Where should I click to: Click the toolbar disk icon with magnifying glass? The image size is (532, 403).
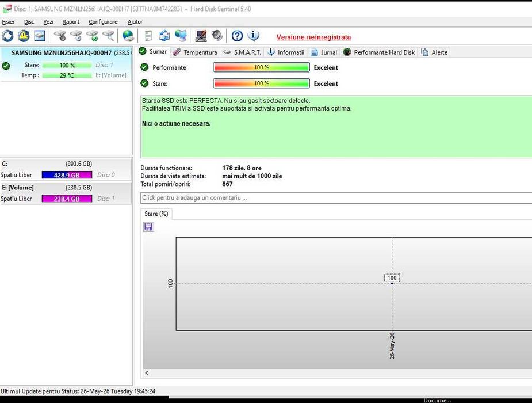tap(109, 36)
